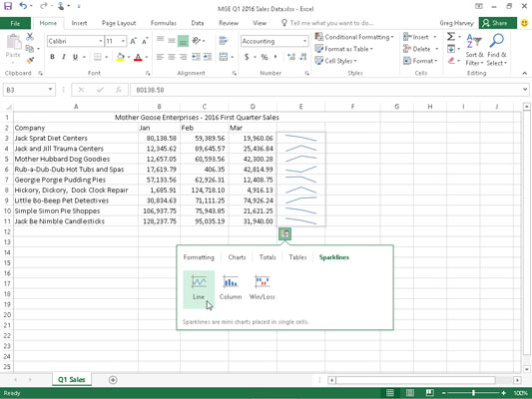Expand the Accounting number format dropdown
Viewport: 532px width, 399px height.
click(304, 41)
